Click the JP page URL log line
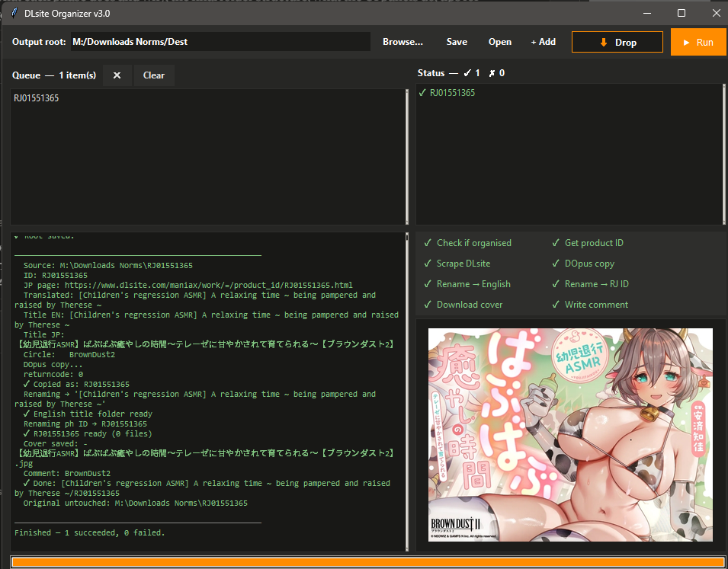Image resolution: width=728 pixels, height=569 pixels. (x=188, y=285)
